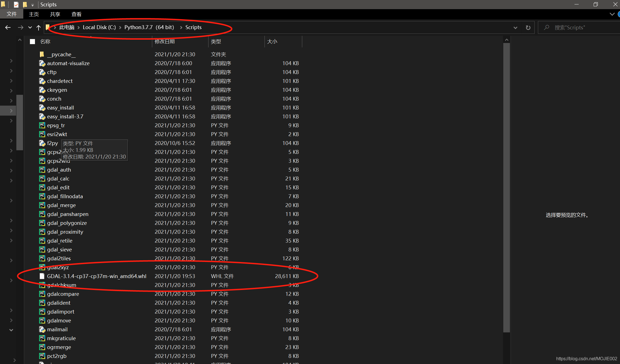Select the gdal_fillnodata file name
The image size is (620, 364).
(x=65, y=196)
